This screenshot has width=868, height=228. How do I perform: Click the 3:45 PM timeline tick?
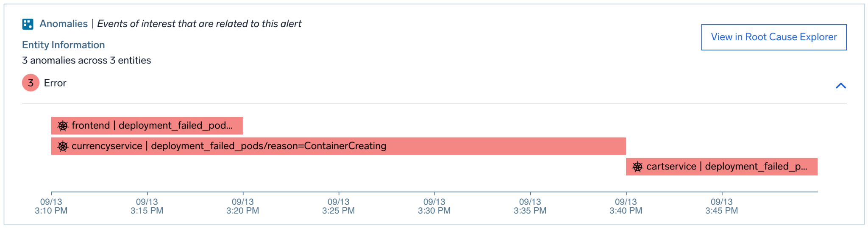[722, 206]
